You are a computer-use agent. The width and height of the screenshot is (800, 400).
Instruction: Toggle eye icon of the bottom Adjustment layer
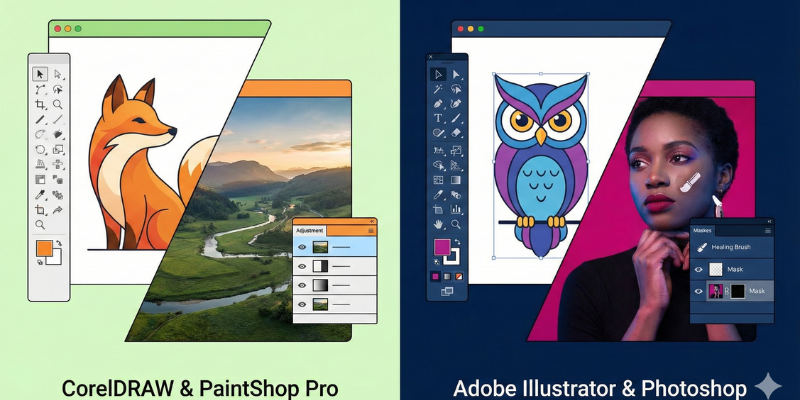(x=302, y=304)
